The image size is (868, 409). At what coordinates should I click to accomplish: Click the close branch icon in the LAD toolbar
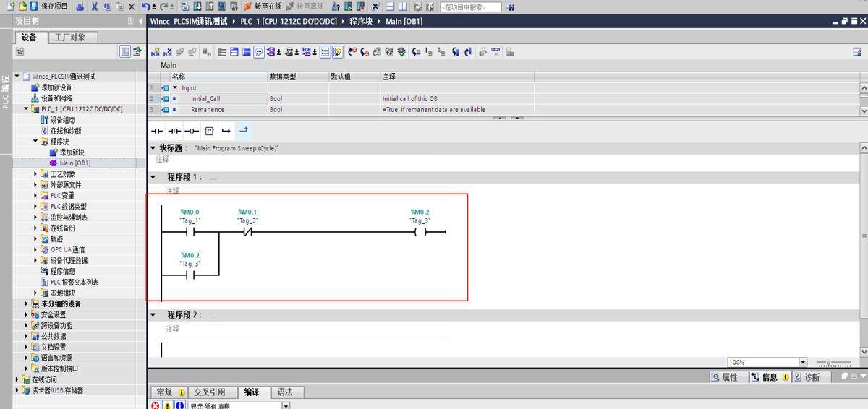click(243, 131)
